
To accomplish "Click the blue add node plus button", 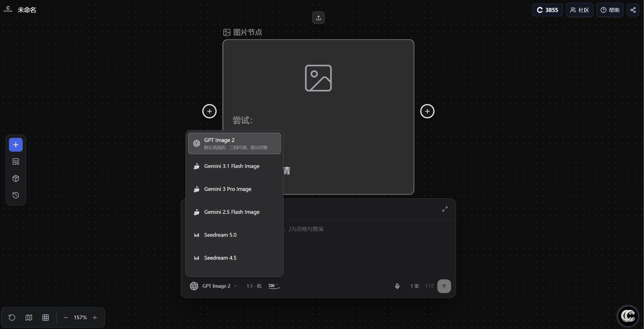I will tap(16, 145).
